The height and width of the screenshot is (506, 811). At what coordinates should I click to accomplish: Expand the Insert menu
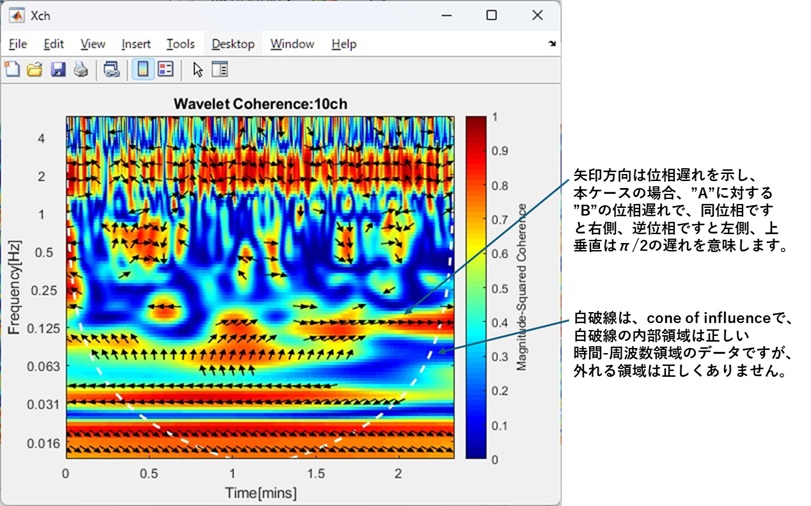(136, 44)
